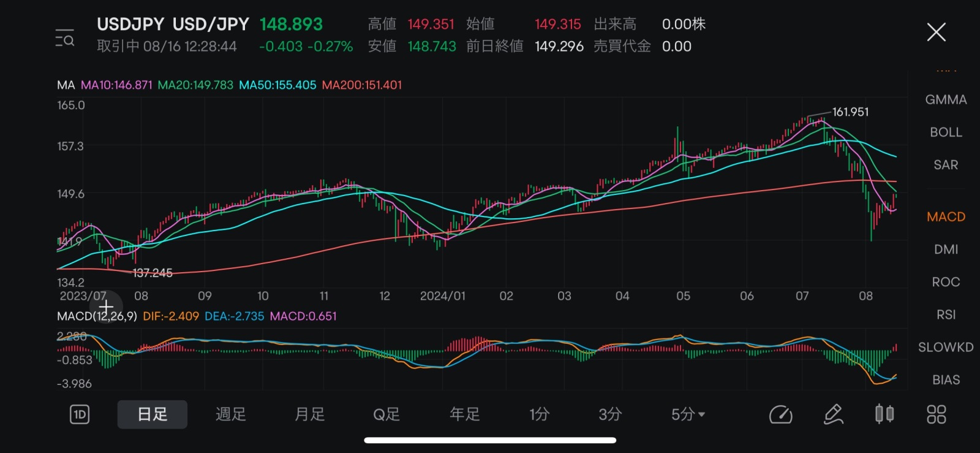
Task: Click the 161.951 high price marker
Action: click(x=850, y=112)
